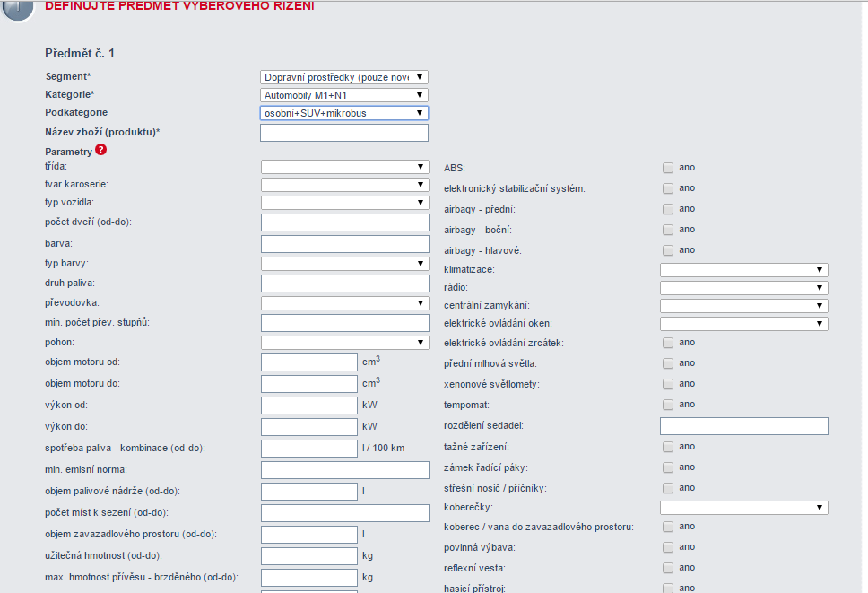868x593 pixels.
Task: Check the reflexní vesta checkbox
Action: [668, 568]
